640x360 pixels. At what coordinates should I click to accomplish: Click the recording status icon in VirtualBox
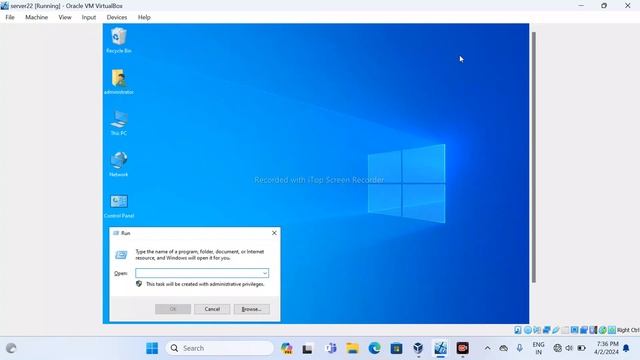tap(584, 330)
